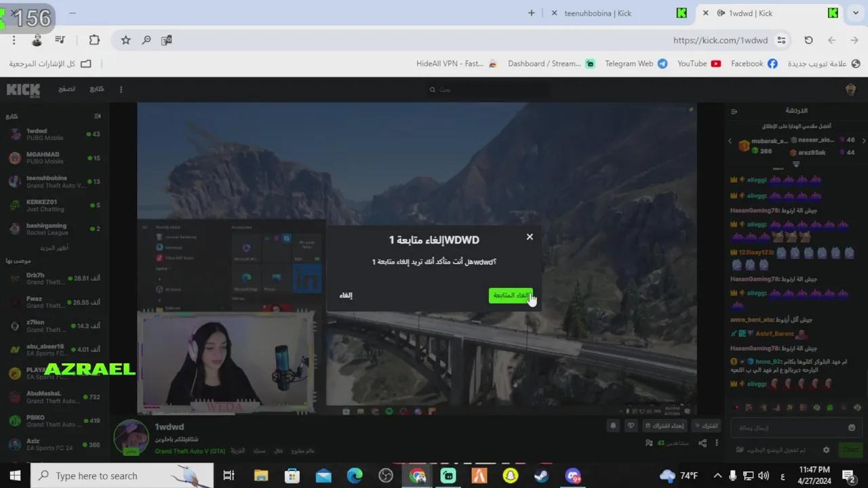868x488 pixels.
Task: Bookmark this page with star
Action: (x=125, y=41)
